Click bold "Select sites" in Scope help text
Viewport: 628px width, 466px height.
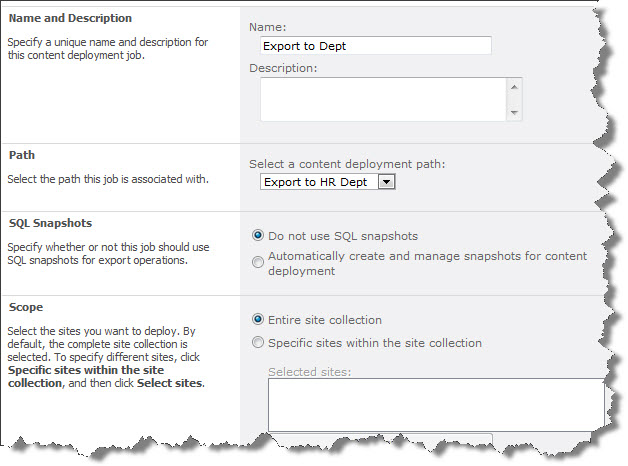[x=168, y=383]
